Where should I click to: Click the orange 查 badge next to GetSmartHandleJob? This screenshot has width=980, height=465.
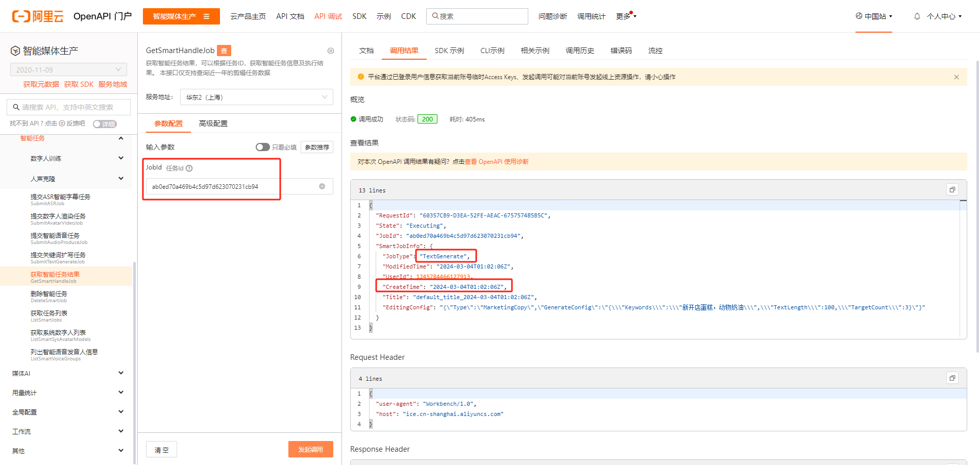224,51
